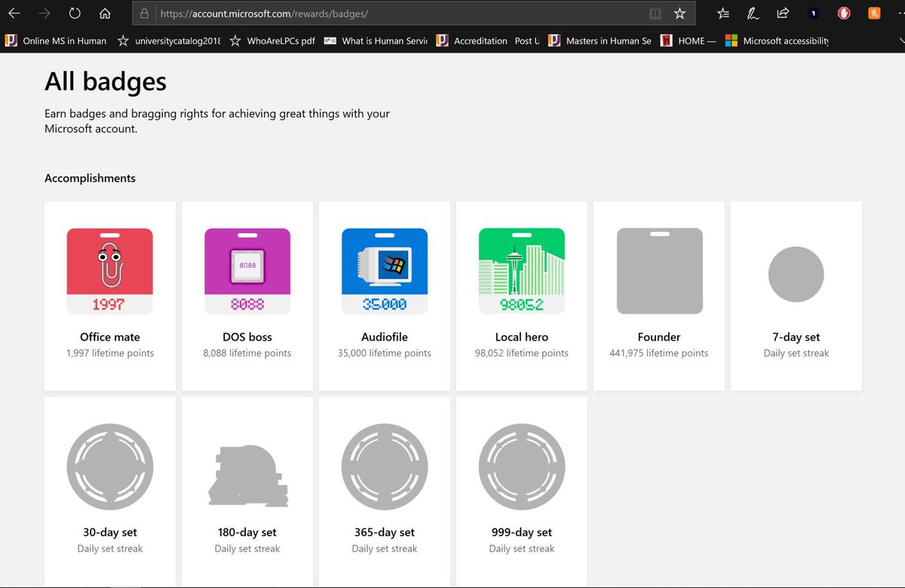905x588 pixels.
Task: Open the dark circular extension badge showing 1
Action: (813, 14)
